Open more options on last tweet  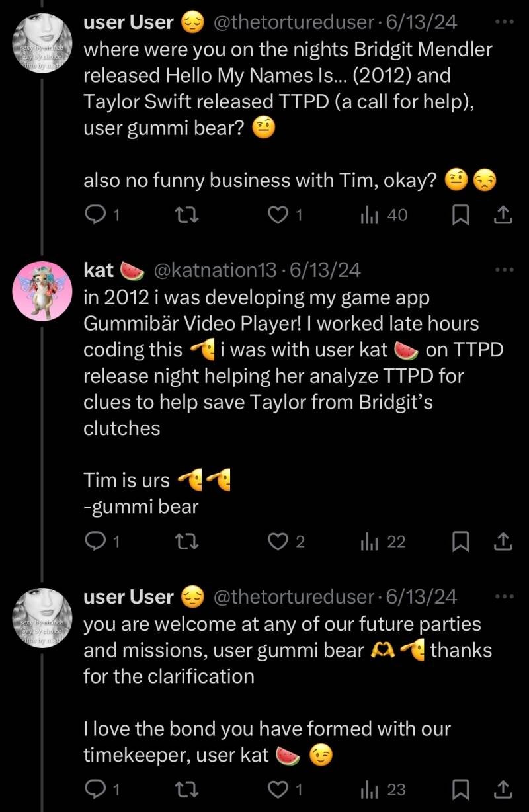[x=504, y=596]
